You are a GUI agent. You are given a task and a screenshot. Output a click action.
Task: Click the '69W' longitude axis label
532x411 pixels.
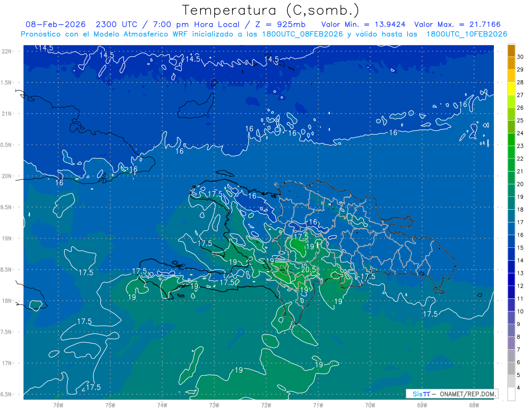422,405
